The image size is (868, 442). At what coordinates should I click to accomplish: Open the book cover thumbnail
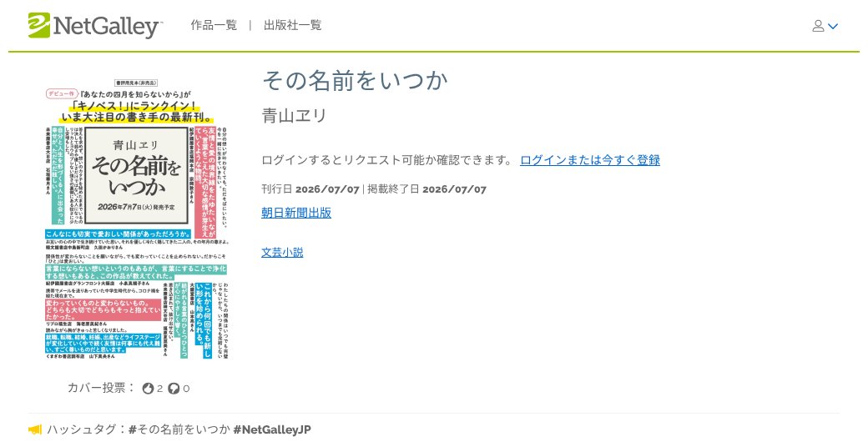tap(137, 219)
